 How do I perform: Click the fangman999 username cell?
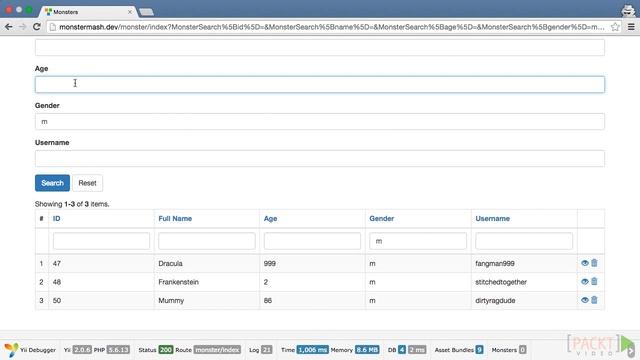coord(524,263)
